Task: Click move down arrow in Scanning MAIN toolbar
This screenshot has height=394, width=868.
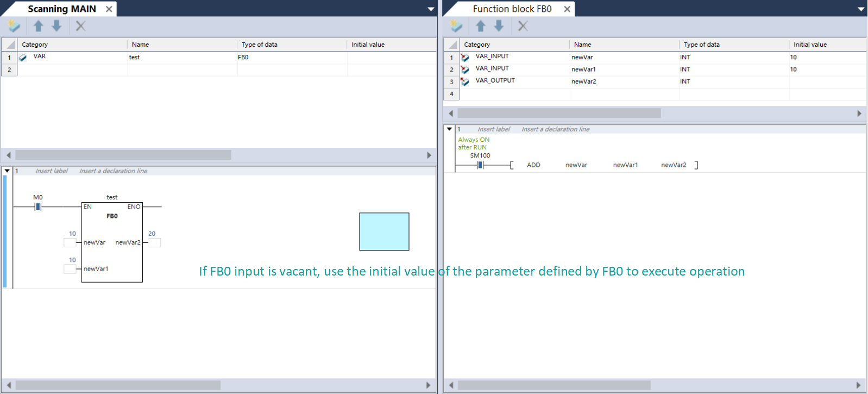Action: pos(56,26)
